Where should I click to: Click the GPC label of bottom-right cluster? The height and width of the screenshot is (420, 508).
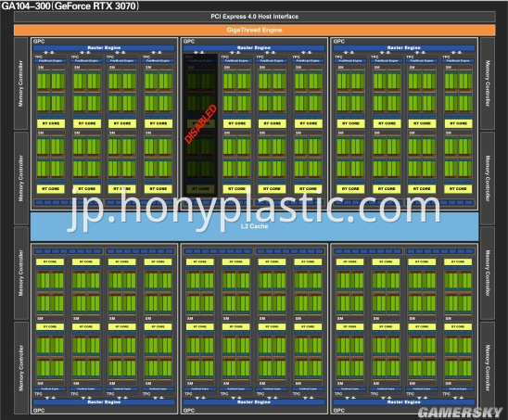click(x=339, y=411)
